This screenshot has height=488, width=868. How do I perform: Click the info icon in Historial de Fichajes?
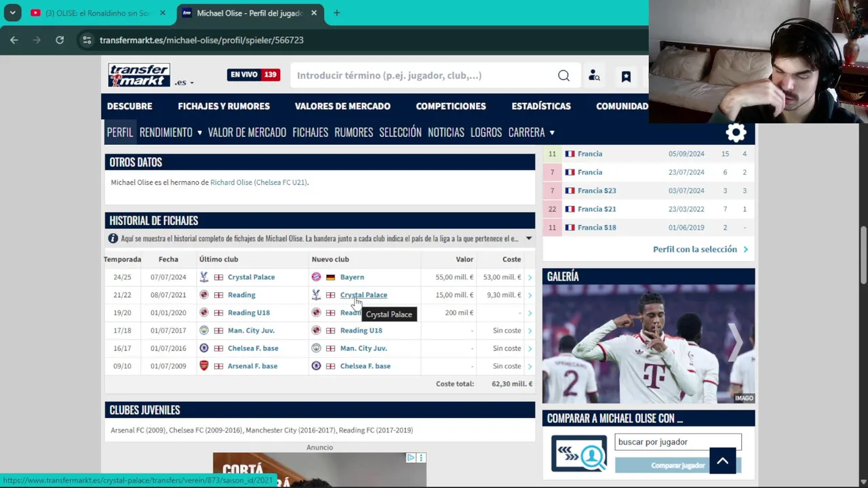(x=113, y=239)
